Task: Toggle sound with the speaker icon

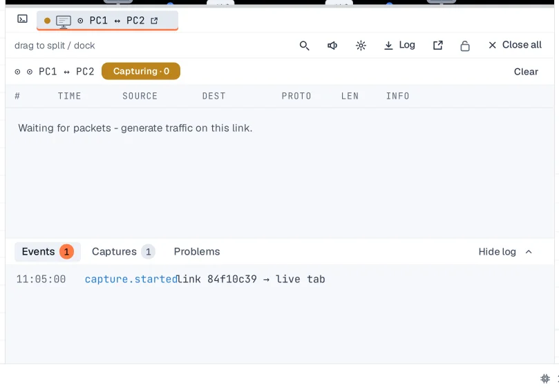Action: pyautogui.click(x=332, y=46)
